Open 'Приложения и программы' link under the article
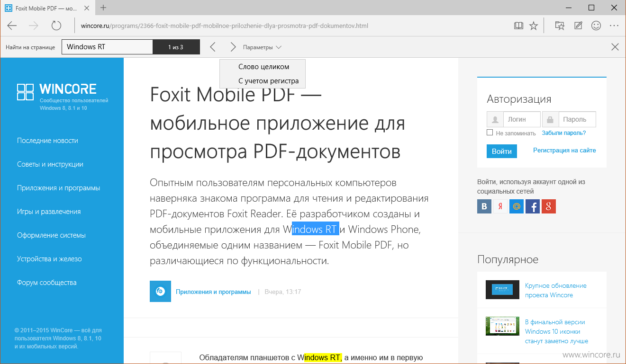This screenshot has height=364, width=626. point(213,292)
